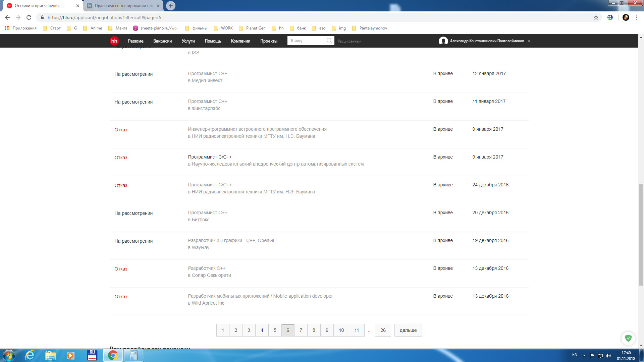644x362 pixels.
Task: Click the site lock icon
Action: pos(42,17)
